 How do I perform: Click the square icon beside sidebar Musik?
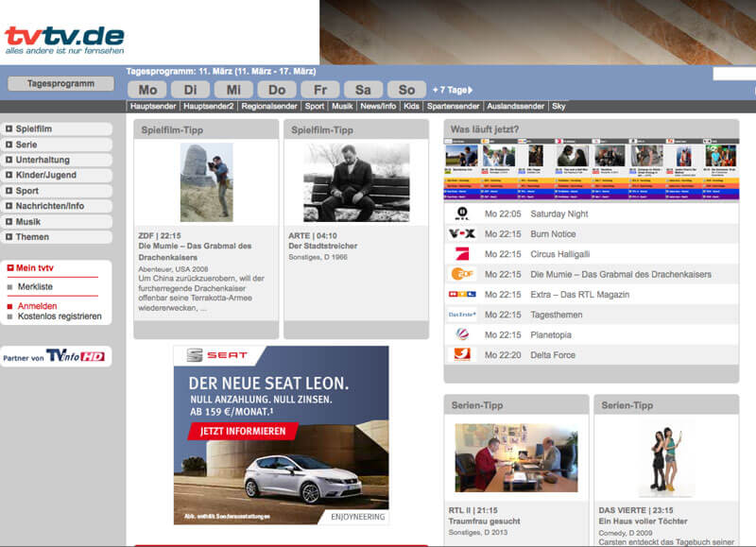coord(9,221)
